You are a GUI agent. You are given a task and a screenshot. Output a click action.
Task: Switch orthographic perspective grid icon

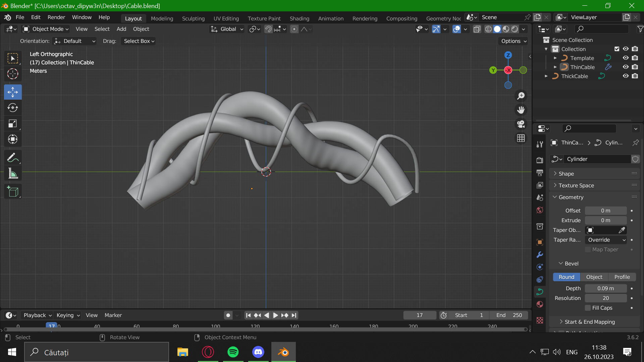(x=521, y=138)
